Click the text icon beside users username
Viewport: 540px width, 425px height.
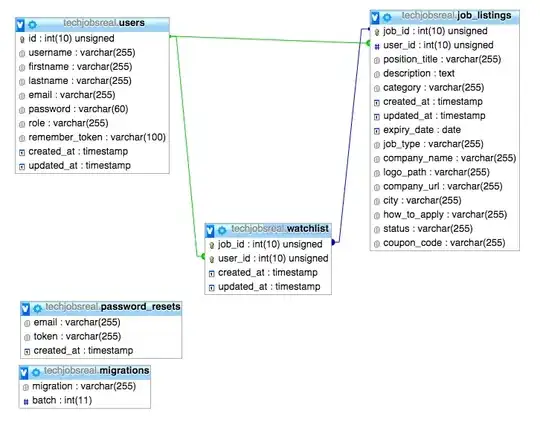(22, 54)
